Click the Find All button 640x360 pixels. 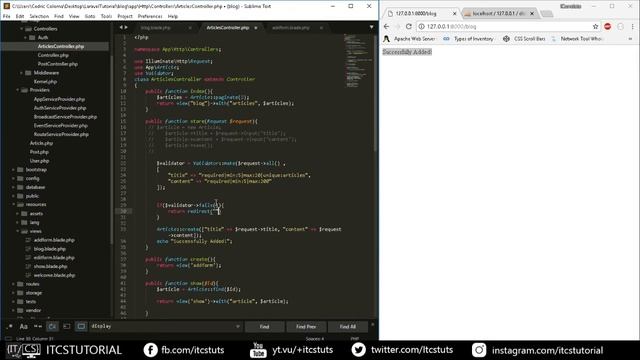coord(347,327)
